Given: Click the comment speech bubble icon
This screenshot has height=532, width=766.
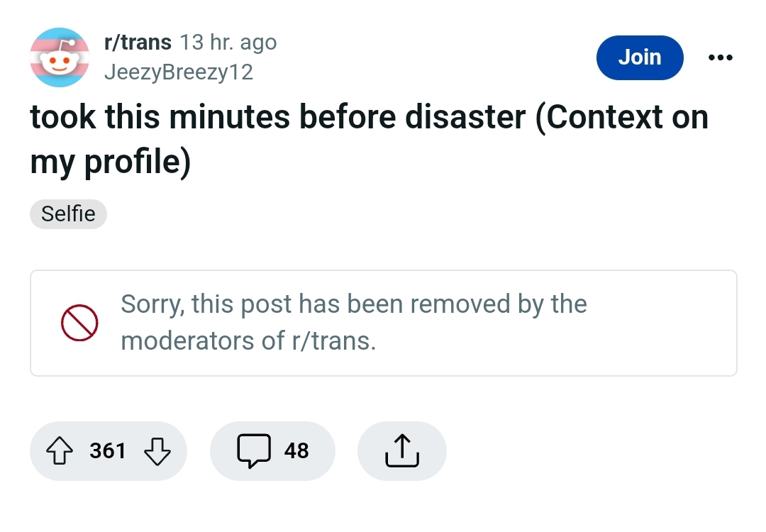Looking at the screenshot, I should click(x=252, y=451).
